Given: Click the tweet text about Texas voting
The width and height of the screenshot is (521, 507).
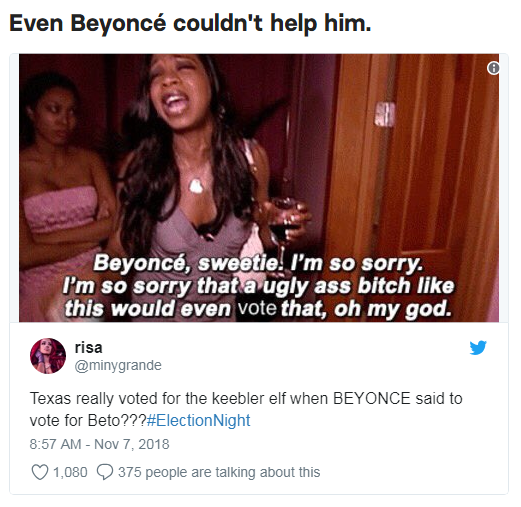Looking at the screenshot, I should coord(246,409).
